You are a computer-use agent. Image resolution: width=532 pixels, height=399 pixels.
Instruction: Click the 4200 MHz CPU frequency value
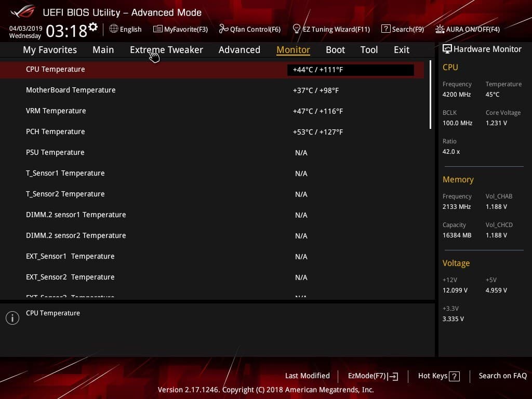(x=457, y=95)
